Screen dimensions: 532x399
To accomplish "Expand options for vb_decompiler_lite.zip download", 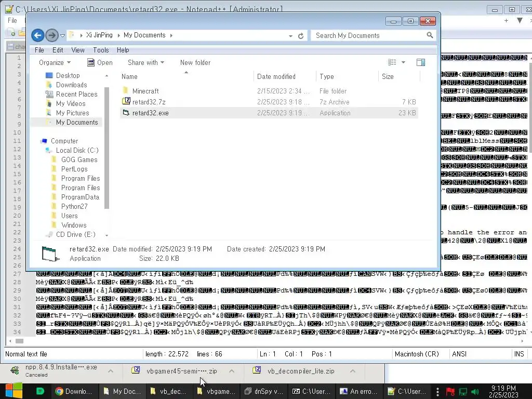I will 353,371.
